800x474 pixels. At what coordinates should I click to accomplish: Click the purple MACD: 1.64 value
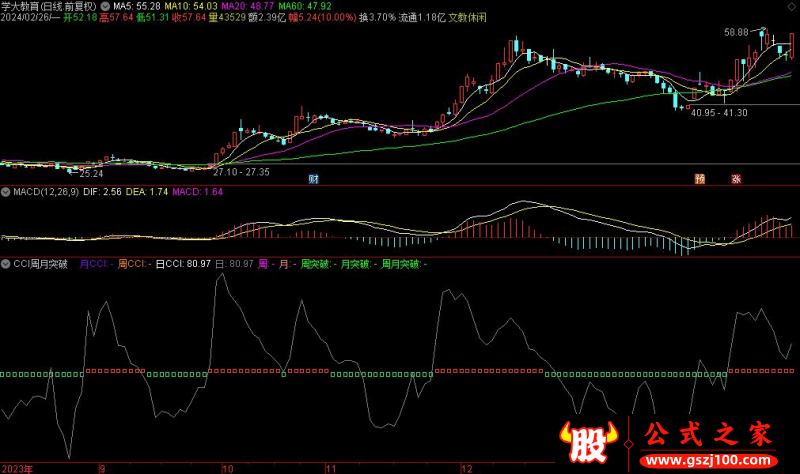[x=199, y=191]
